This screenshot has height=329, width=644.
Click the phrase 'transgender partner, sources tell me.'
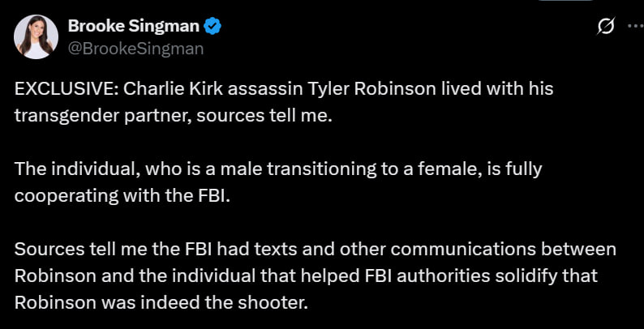tap(173, 116)
